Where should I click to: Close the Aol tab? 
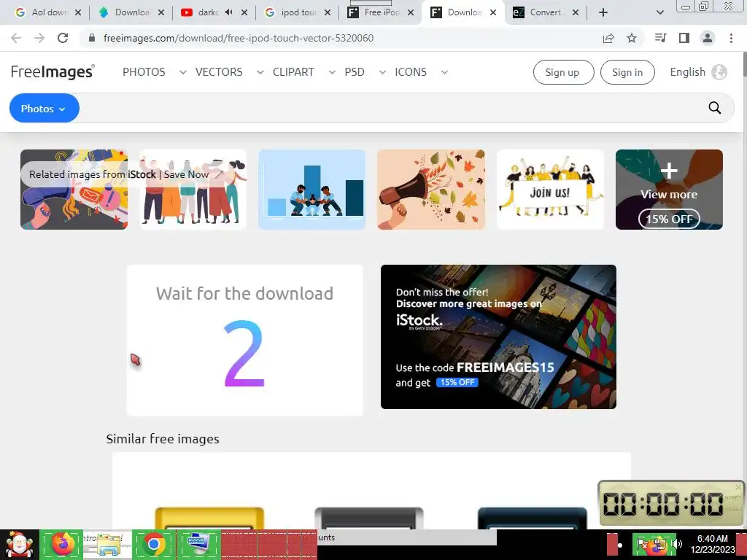click(x=78, y=12)
